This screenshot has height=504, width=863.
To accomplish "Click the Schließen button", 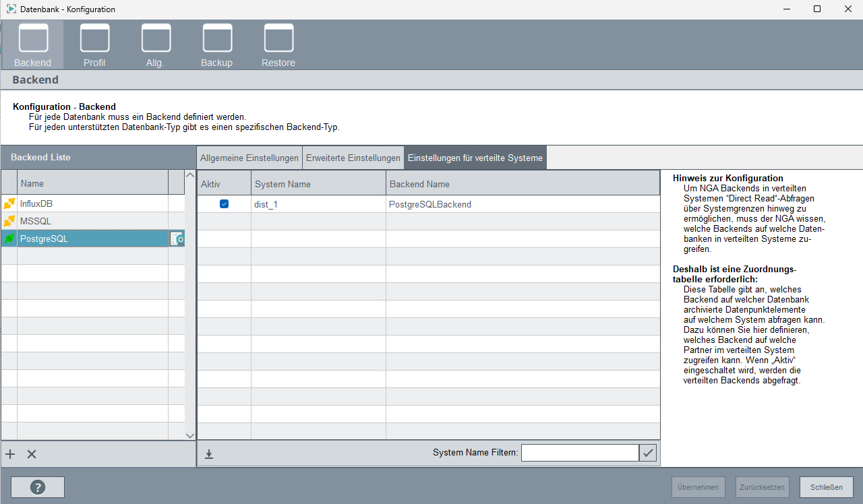I will tap(826, 487).
